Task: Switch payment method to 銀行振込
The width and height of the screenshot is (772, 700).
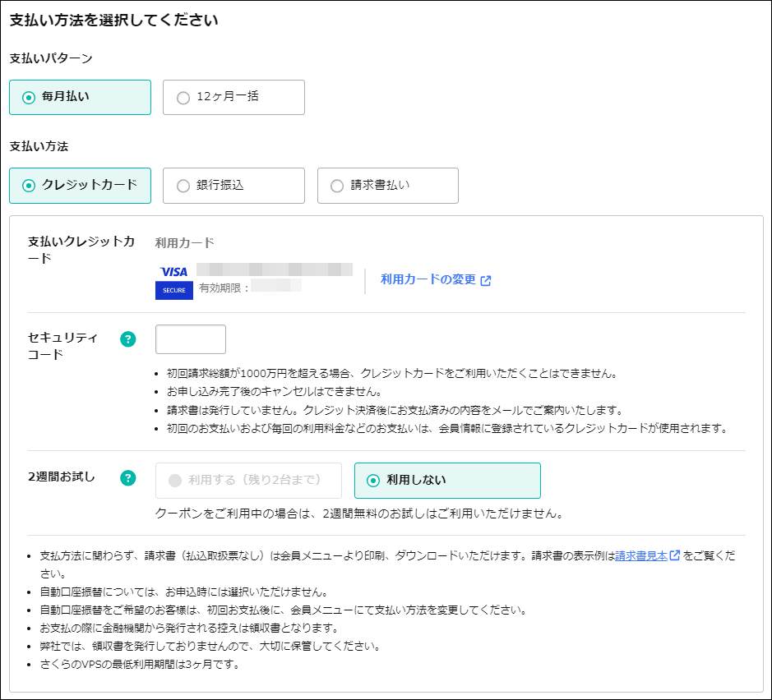Action: click(x=233, y=186)
